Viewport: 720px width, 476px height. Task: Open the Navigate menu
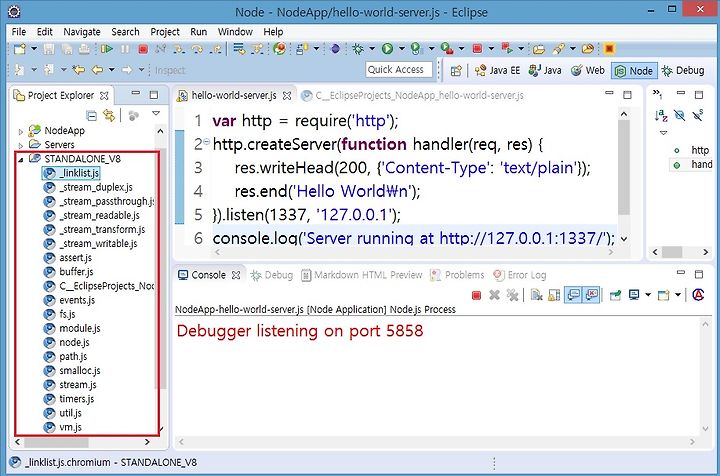pos(82,32)
